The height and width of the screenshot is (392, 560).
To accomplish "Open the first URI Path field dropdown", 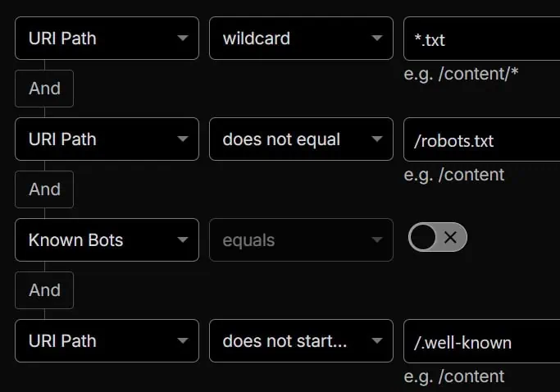I will [107, 39].
